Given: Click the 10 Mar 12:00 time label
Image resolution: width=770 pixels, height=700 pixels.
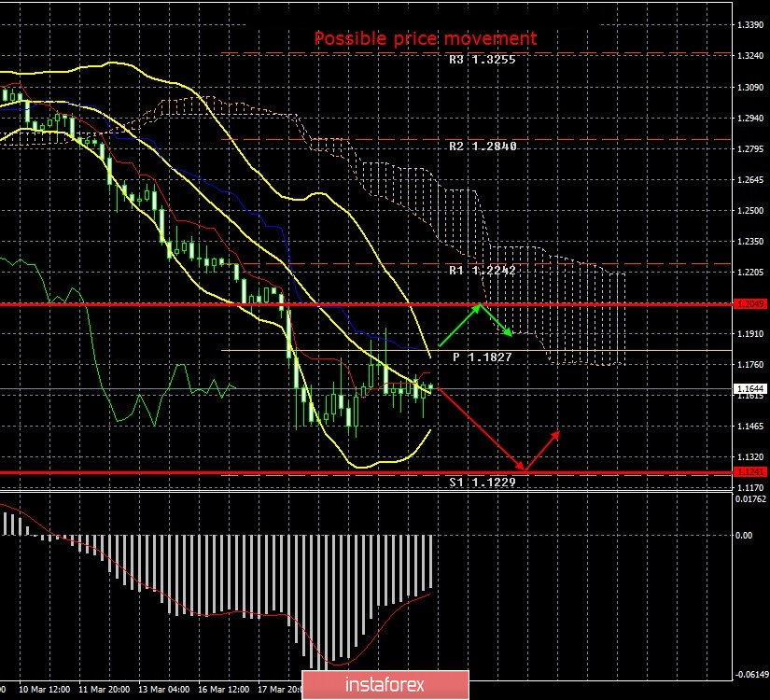Looking at the screenshot, I should click(45, 690).
